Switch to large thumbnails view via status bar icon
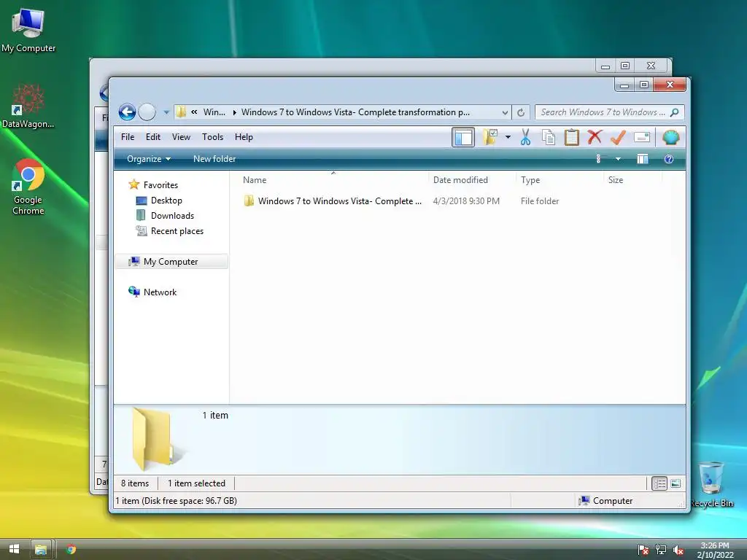Screen dimensions: 747x560 click(676, 484)
